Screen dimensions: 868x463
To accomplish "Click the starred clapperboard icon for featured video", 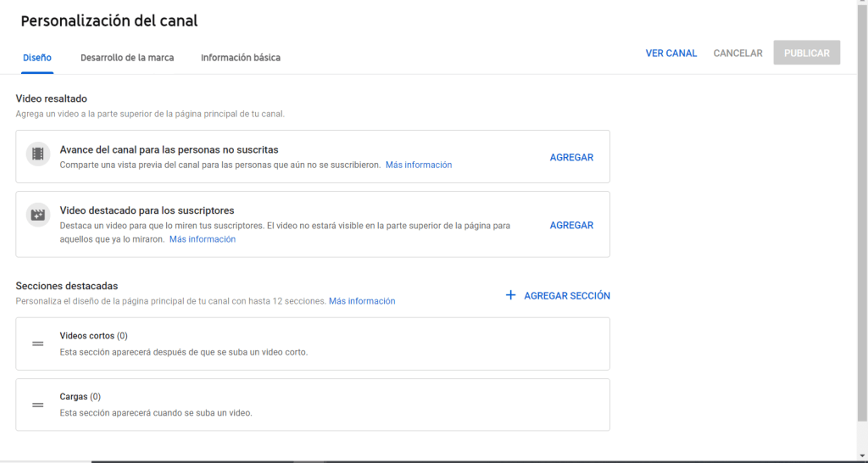I will pyautogui.click(x=38, y=215).
